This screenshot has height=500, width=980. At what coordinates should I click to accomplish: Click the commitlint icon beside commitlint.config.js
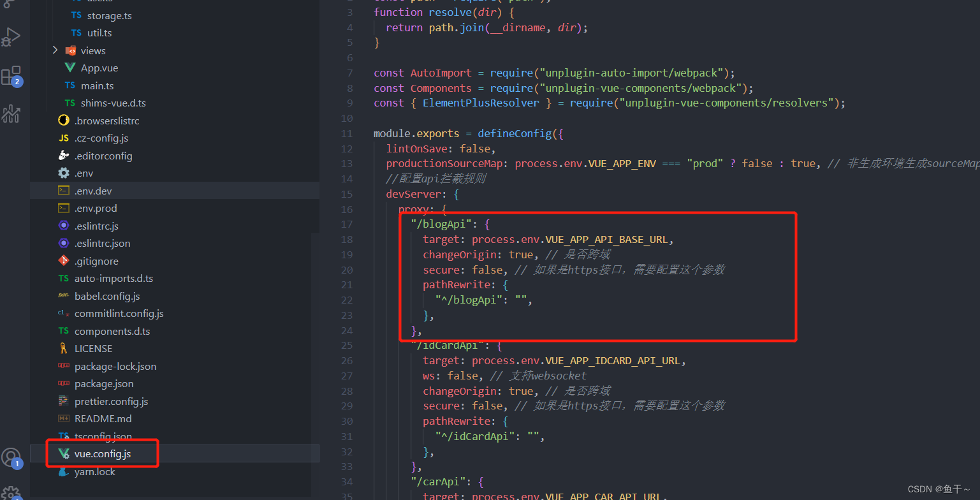click(x=64, y=313)
